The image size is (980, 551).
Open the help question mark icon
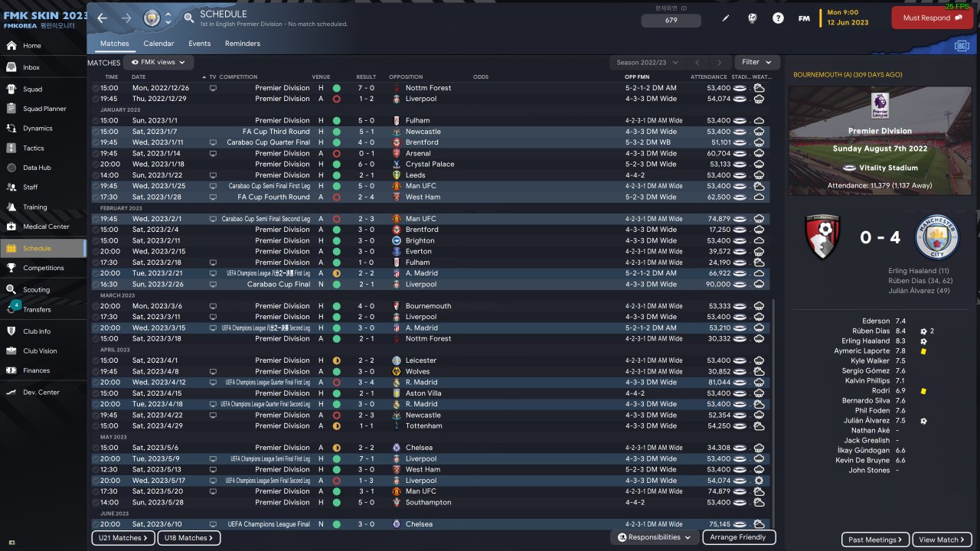coord(778,18)
